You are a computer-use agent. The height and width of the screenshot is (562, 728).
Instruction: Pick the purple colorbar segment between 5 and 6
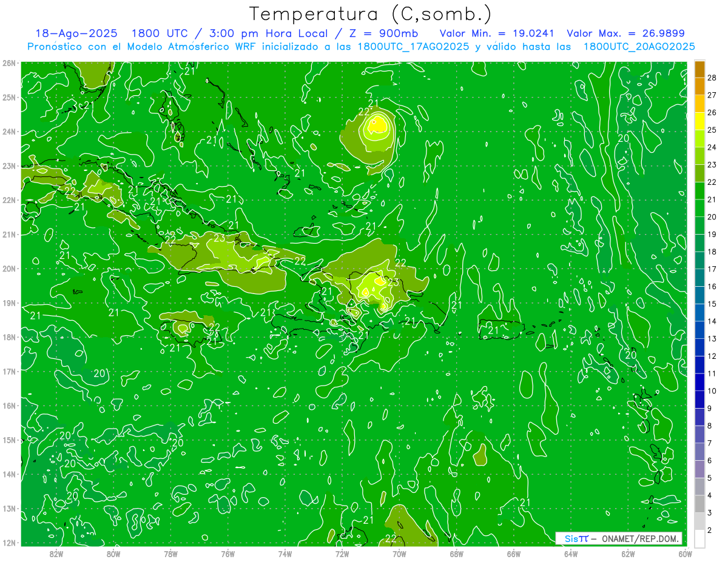699,469
